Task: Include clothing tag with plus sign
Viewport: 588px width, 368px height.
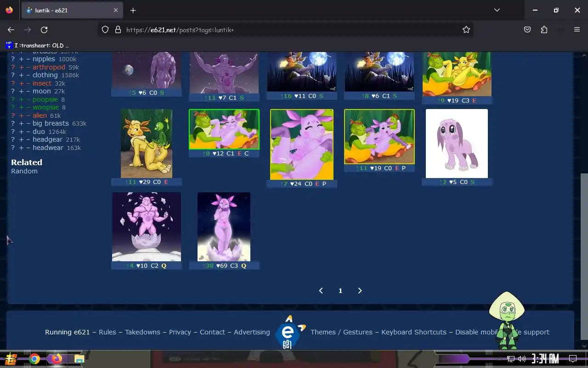Action: (21, 75)
